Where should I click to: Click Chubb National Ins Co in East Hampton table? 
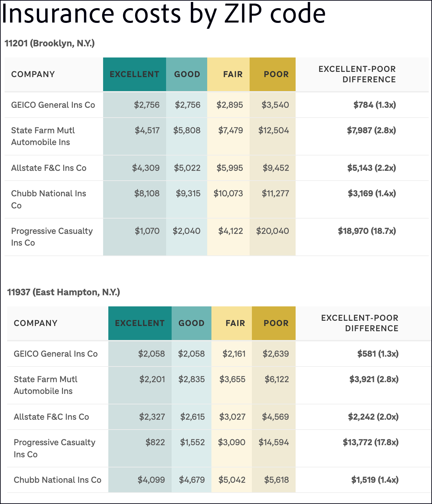point(57,480)
